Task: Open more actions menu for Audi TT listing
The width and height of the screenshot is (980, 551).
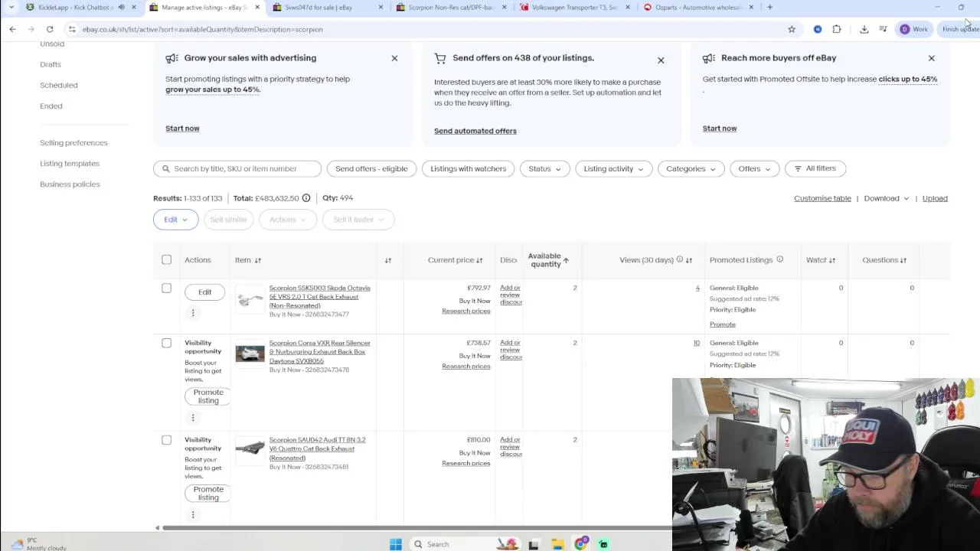Action: coord(193,515)
